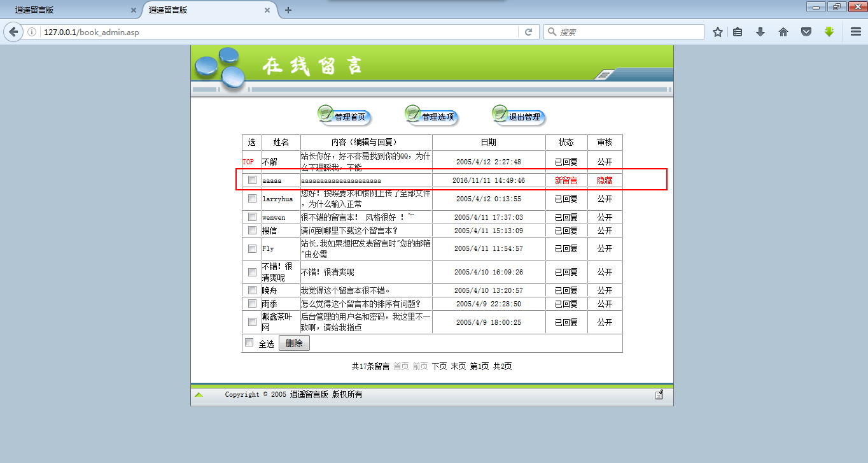Viewport: 868px width, 463px height.
Task: Go to browser home page icon
Action: [783, 32]
